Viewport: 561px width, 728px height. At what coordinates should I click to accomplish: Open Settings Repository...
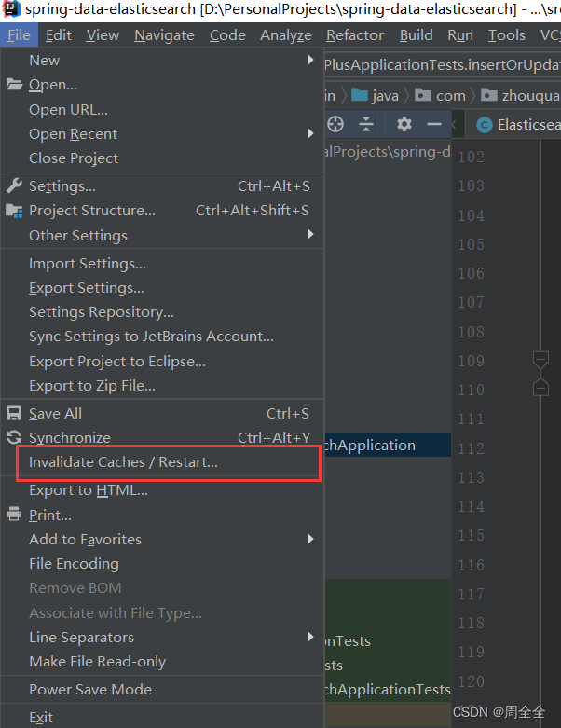click(162, 312)
